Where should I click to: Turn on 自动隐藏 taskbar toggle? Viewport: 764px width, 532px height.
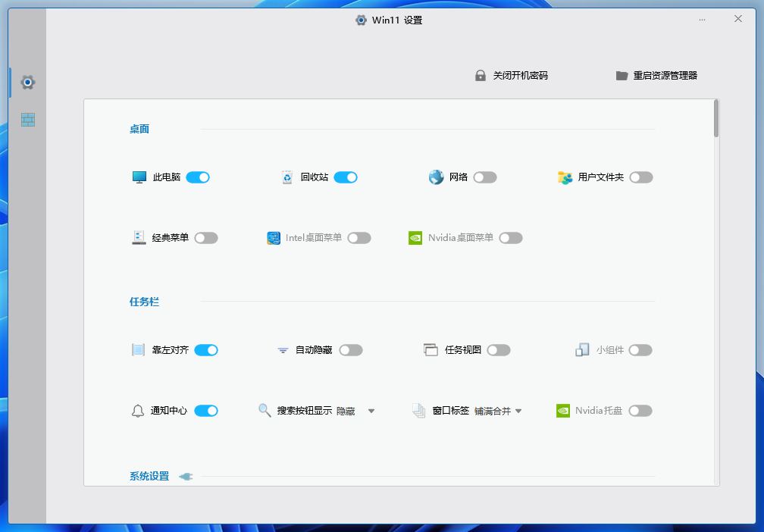click(x=351, y=350)
